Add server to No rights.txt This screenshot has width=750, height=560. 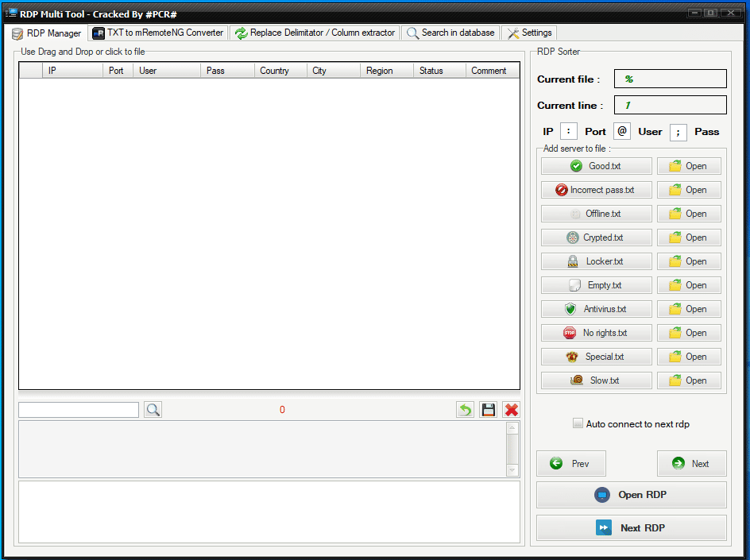coord(596,333)
